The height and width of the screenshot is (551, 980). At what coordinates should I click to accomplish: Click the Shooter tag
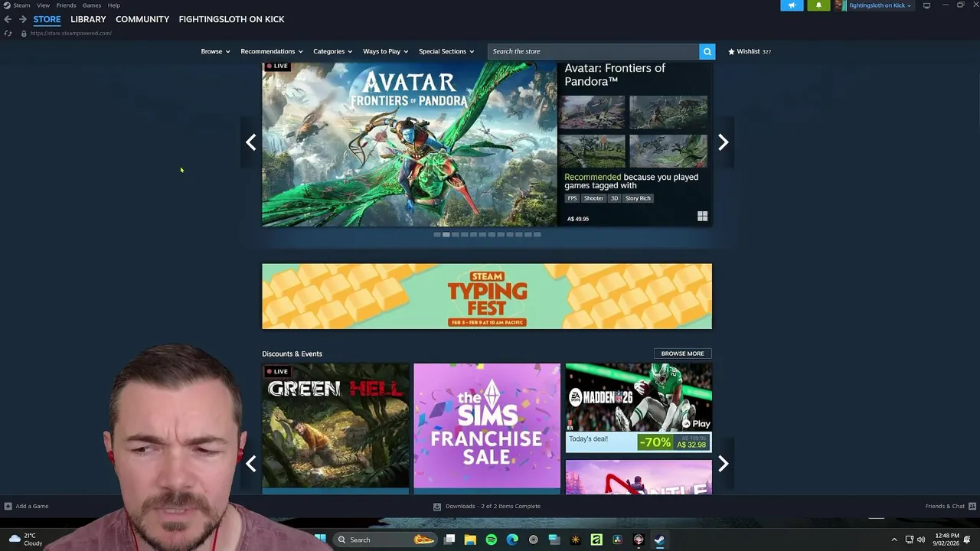click(x=593, y=198)
